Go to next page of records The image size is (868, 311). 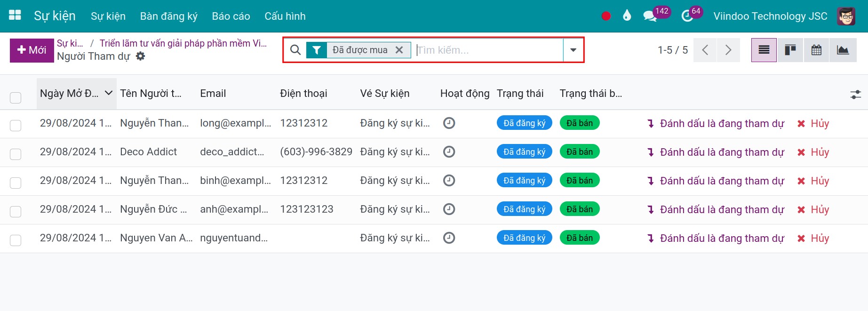click(x=728, y=50)
